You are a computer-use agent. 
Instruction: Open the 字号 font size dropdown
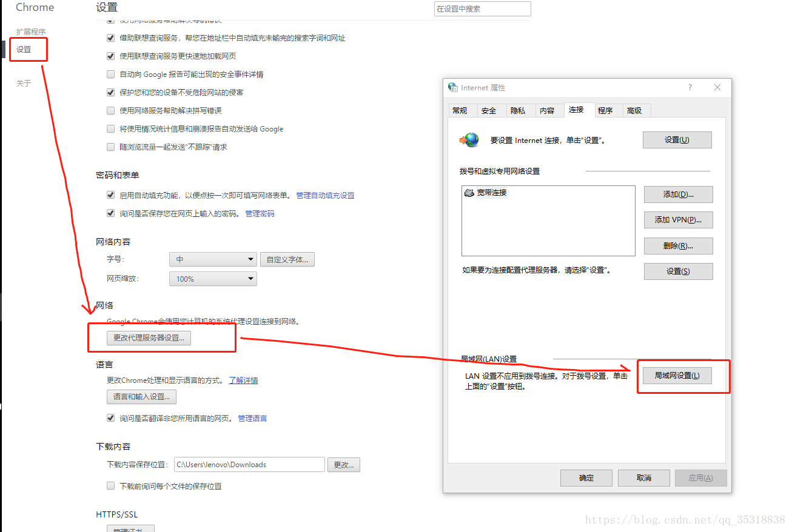tap(213, 259)
